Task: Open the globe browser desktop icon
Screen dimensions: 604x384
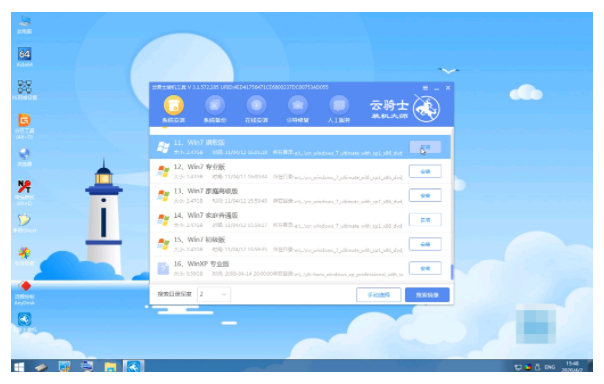Action: pos(25,157)
